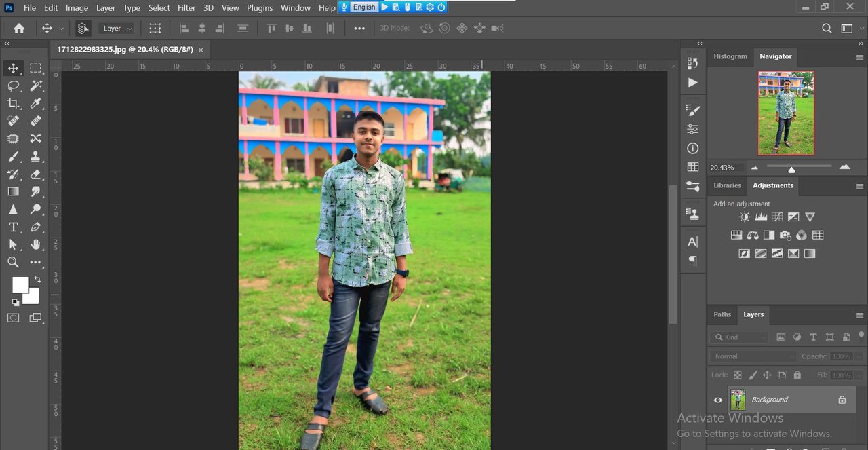
Task: Open the Image menu
Action: [77, 7]
